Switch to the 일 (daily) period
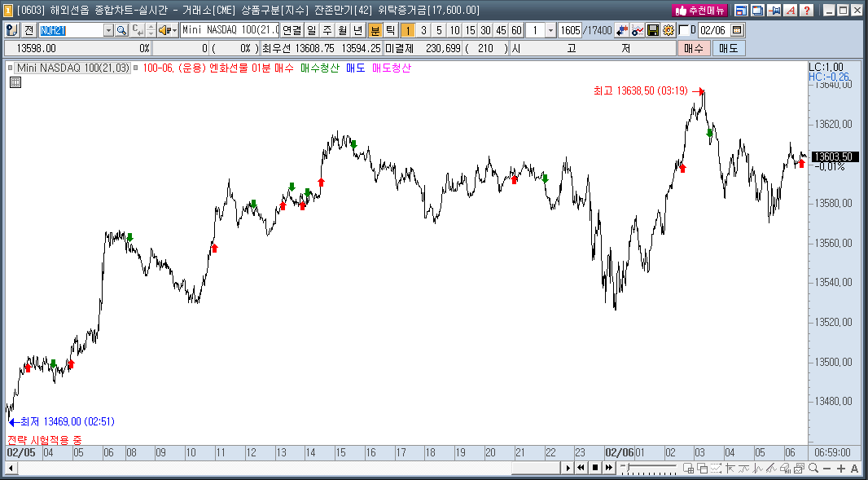 312,30
